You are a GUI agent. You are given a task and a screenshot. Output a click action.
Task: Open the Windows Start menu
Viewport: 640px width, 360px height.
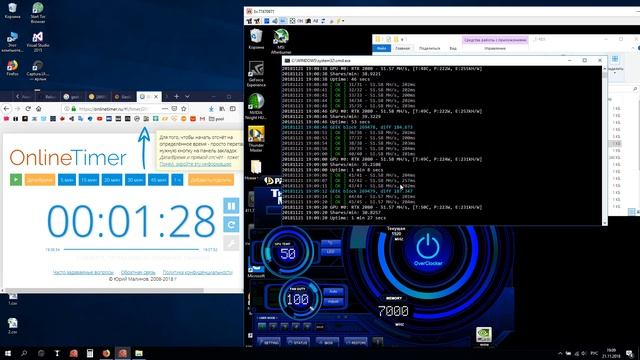7,353
